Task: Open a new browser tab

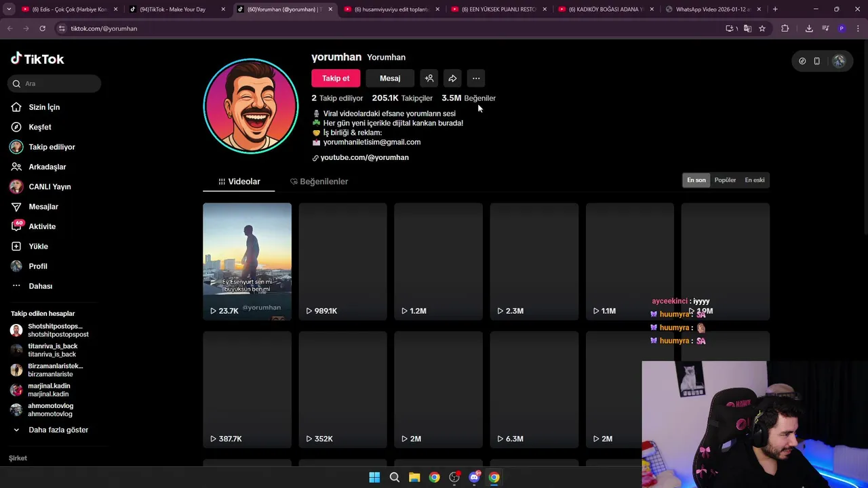Action: tap(775, 9)
